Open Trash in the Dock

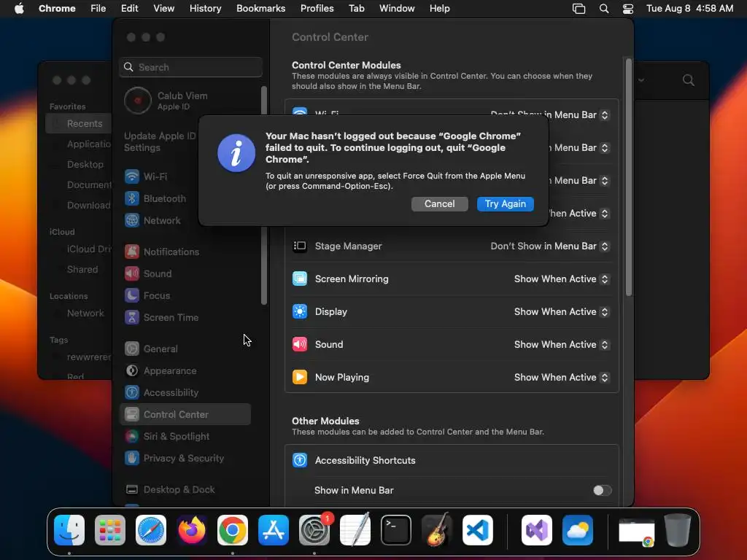678,530
